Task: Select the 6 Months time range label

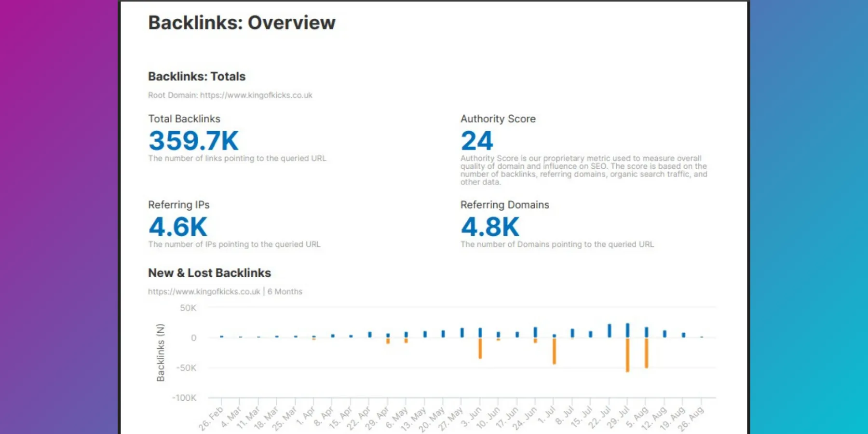Action: [285, 291]
